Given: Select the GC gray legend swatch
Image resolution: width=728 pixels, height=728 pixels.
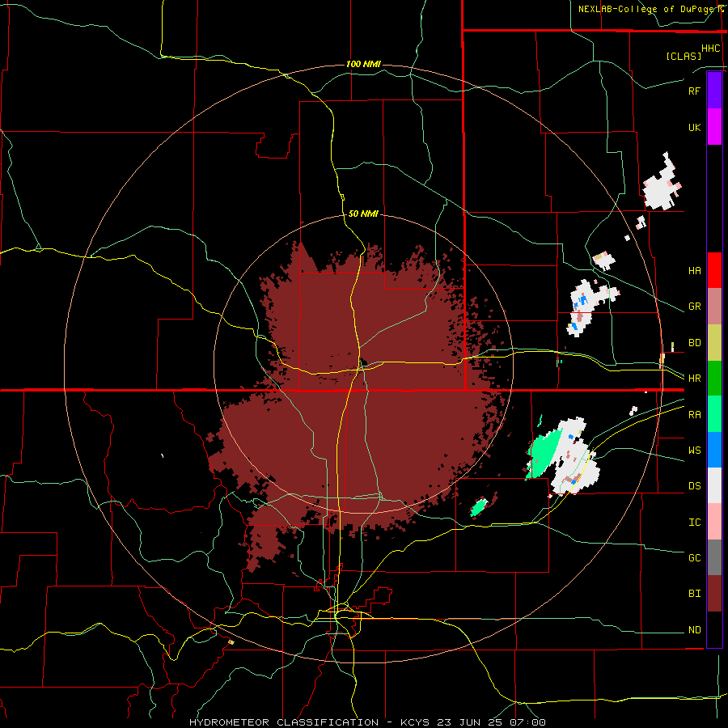Looking at the screenshot, I should [714, 557].
